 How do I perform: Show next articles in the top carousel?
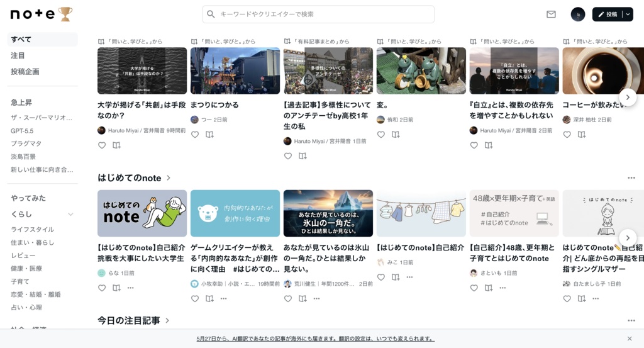(x=628, y=98)
